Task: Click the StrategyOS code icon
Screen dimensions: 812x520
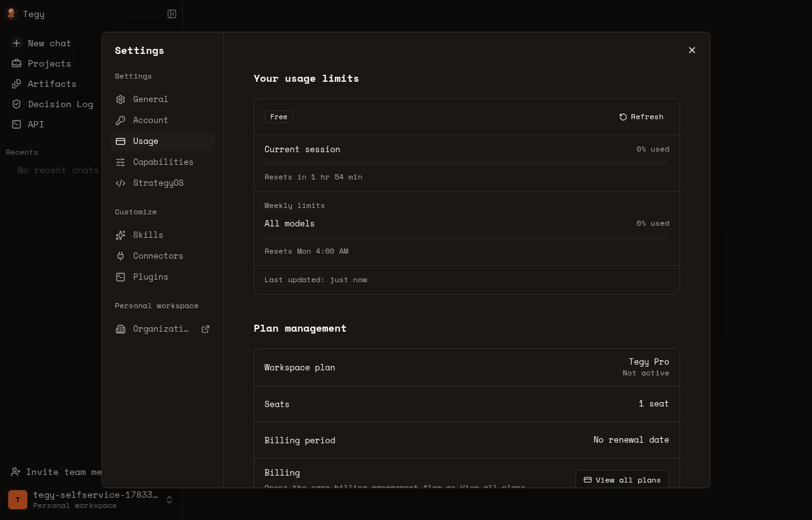Action: 121,183
